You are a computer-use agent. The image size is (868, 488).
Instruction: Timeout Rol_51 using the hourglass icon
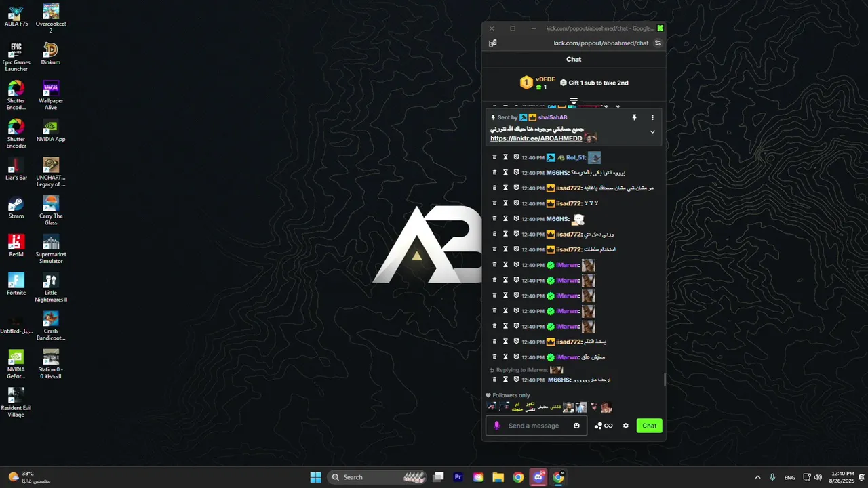(x=505, y=157)
